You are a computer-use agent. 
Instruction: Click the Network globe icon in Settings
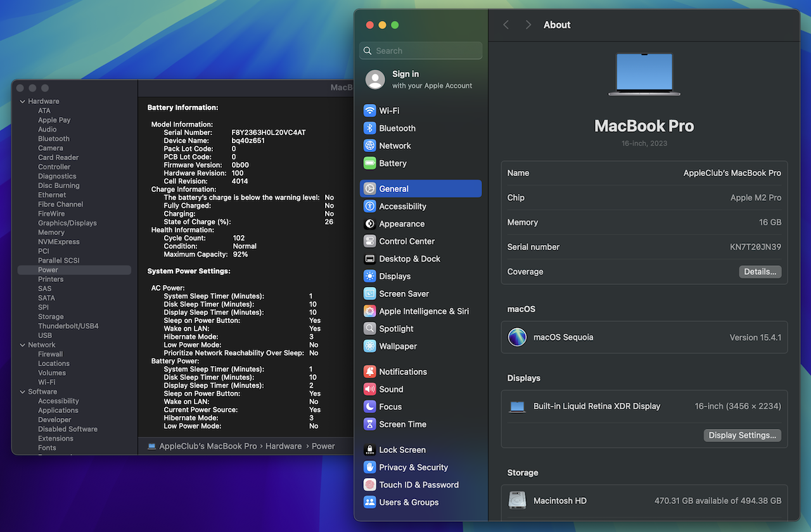[370, 146]
